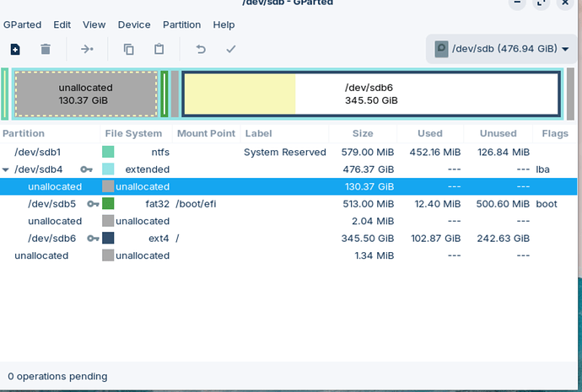The width and height of the screenshot is (582, 392).
Task: Open the Device menu
Action: click(134, 25)
